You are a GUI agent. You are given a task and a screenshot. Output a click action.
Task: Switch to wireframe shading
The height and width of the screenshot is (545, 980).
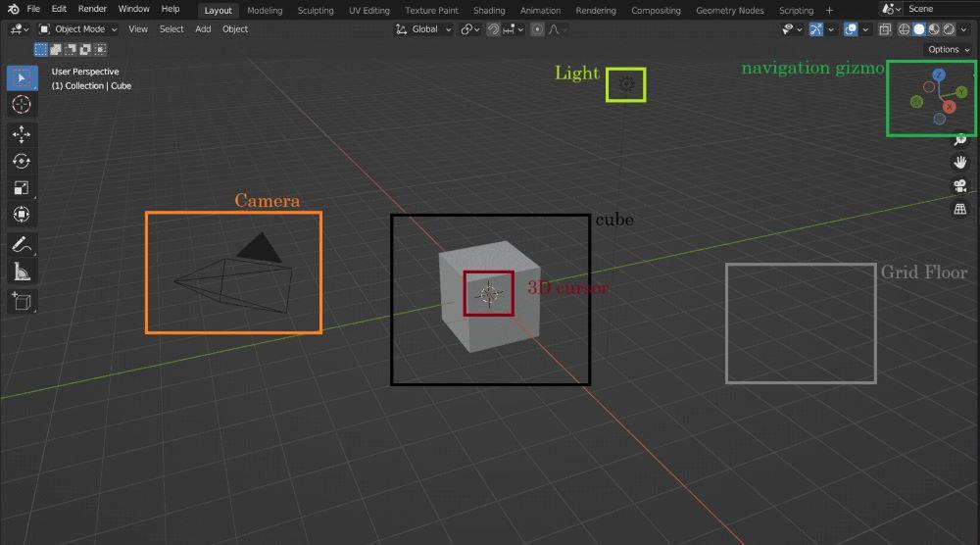pos(904,29)
